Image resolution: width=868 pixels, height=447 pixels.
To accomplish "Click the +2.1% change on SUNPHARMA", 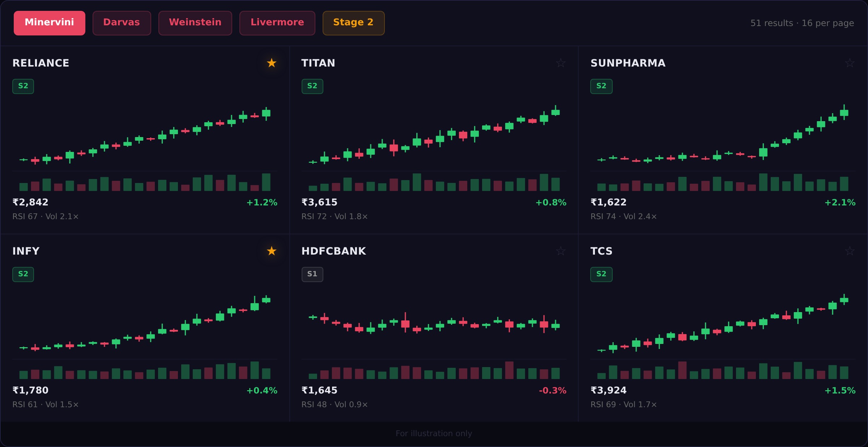I will tap(840, 203).
